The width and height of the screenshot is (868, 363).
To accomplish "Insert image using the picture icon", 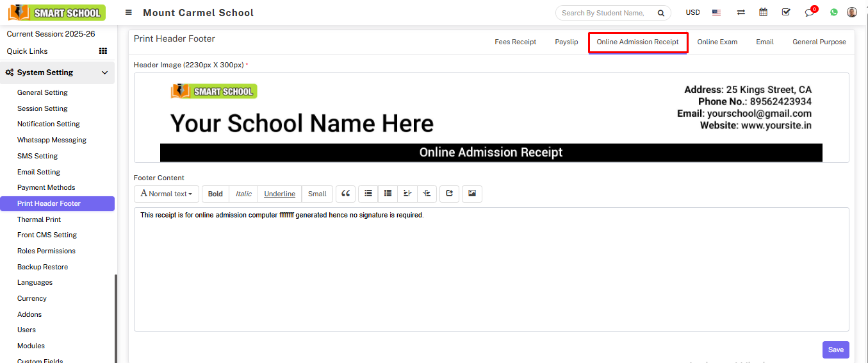I will (x=472, y=194).
